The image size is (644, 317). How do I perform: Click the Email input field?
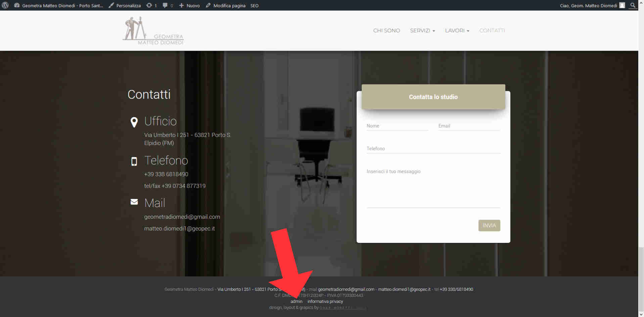[469, 126]
